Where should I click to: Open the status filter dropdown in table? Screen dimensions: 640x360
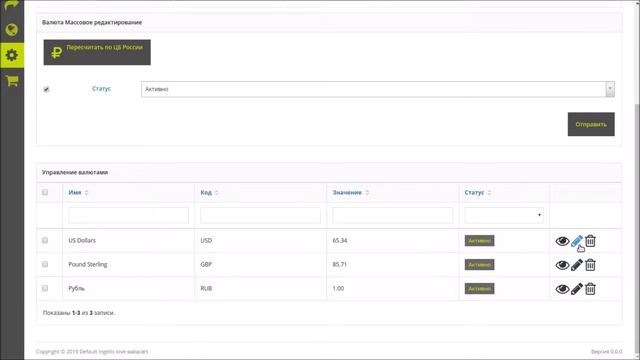point(504,215)
